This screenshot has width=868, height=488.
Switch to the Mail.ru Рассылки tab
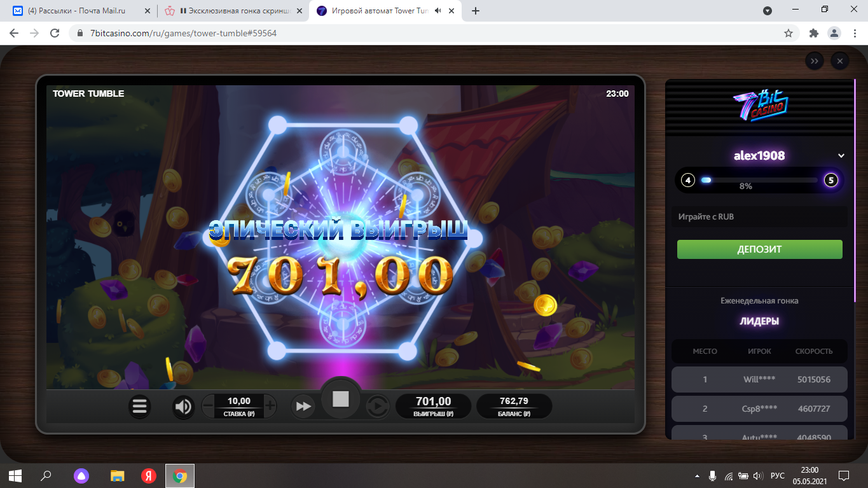coord(79,11)
